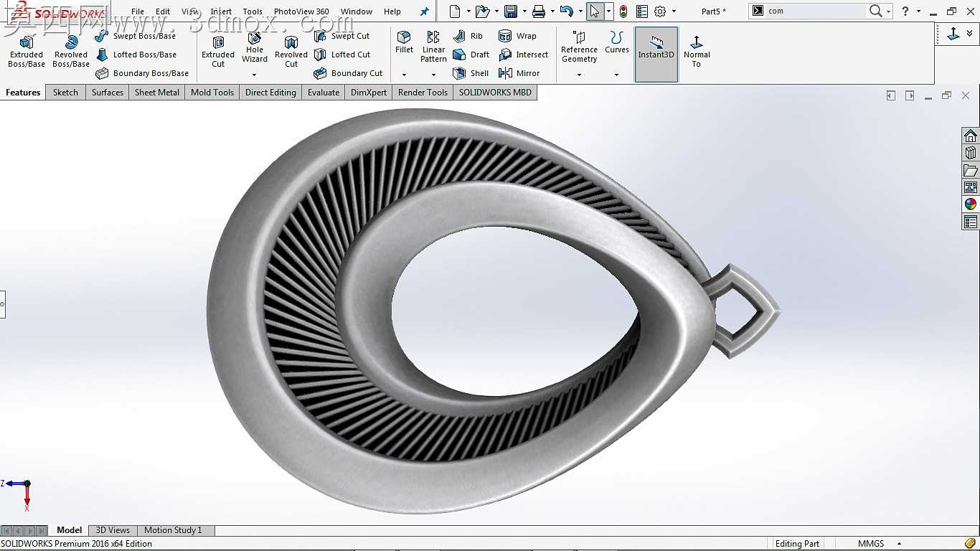980x551 pixels.
Task: Open SOLIDWORKS Options gear
Action: (660, 11)
